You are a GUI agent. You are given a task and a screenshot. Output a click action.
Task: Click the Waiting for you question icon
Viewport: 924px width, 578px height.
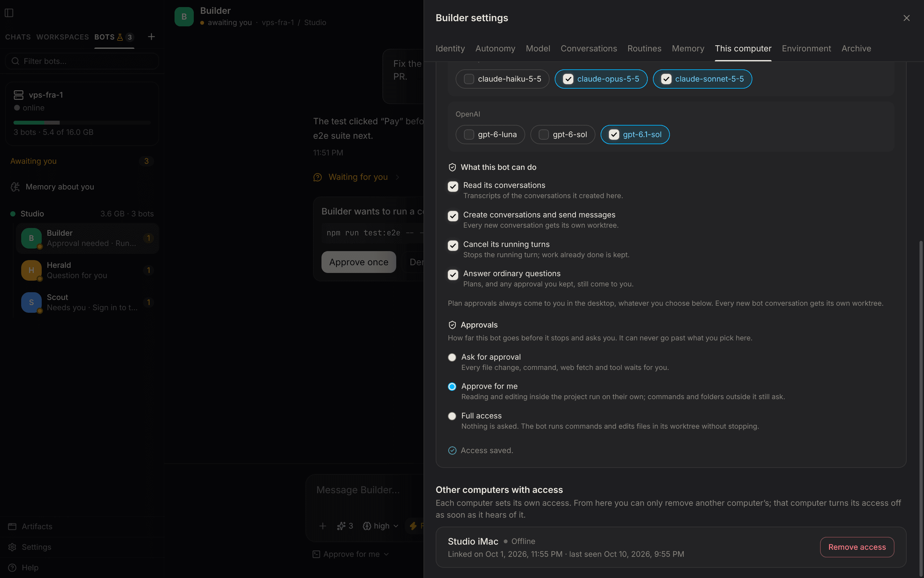(x=317, y=177)
